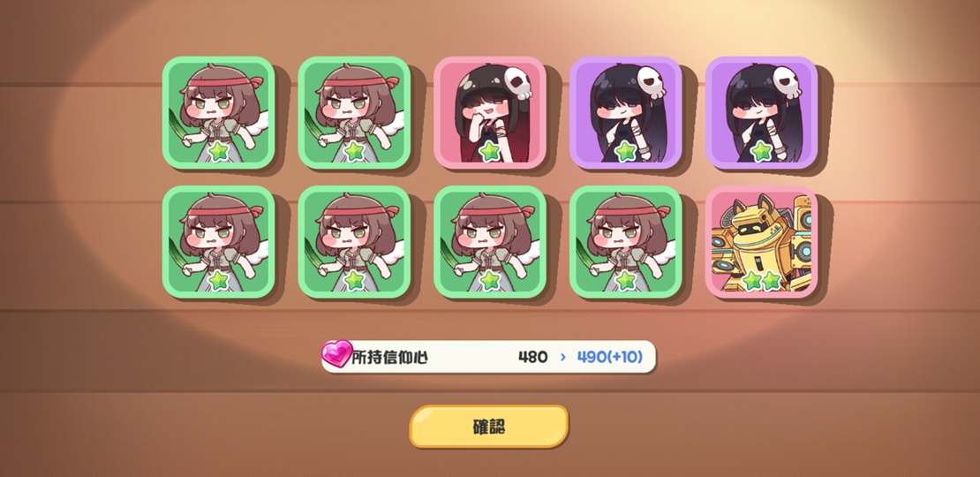Image resolution: width=980 pixels, height=477 pixels.
Task: Select fourth green headband girl card, bottom row
Action: 625,241
